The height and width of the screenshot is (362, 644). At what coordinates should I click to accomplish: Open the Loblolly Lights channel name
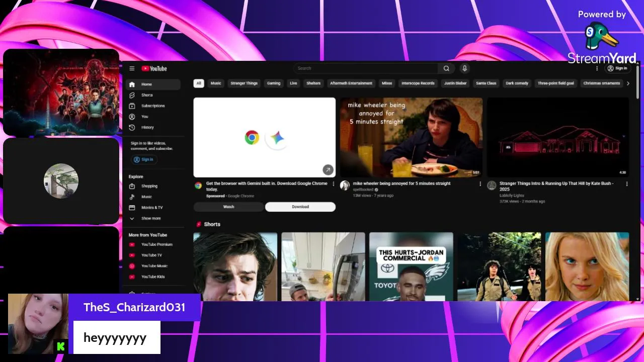pos(512,196)
